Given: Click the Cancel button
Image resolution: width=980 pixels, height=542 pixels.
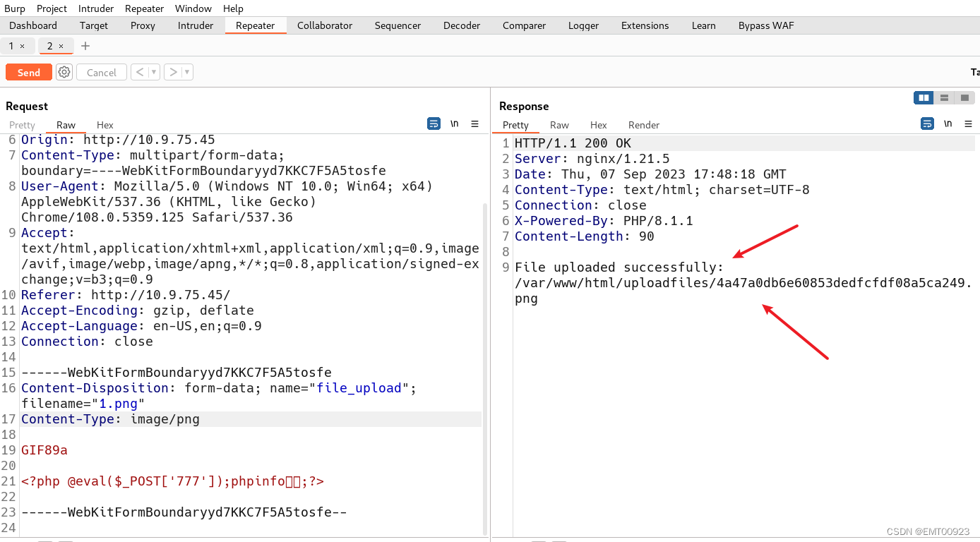Looking at the screenshot, I should point(102,73).
